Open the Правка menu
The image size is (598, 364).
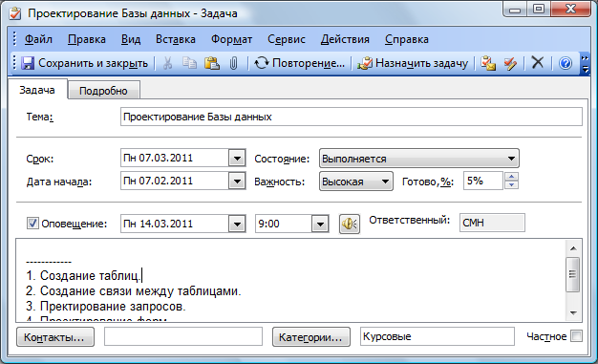tap(87, 39)
